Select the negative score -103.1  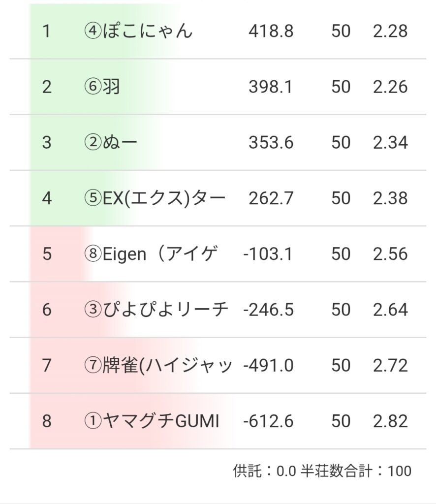pos(268,254)
